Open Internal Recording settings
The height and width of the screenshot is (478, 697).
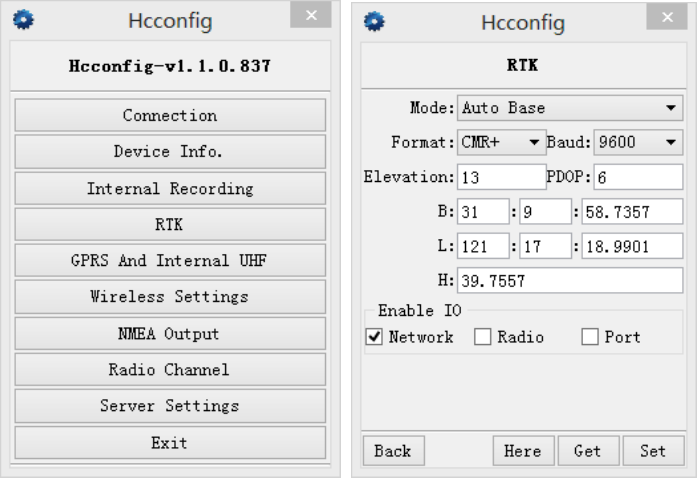click(x=170, y=188)
